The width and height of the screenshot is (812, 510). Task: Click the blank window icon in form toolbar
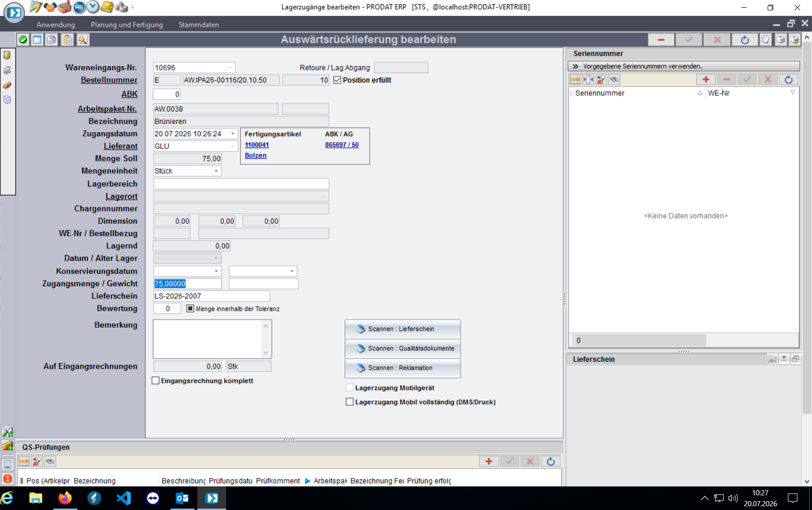click(37, 40)
